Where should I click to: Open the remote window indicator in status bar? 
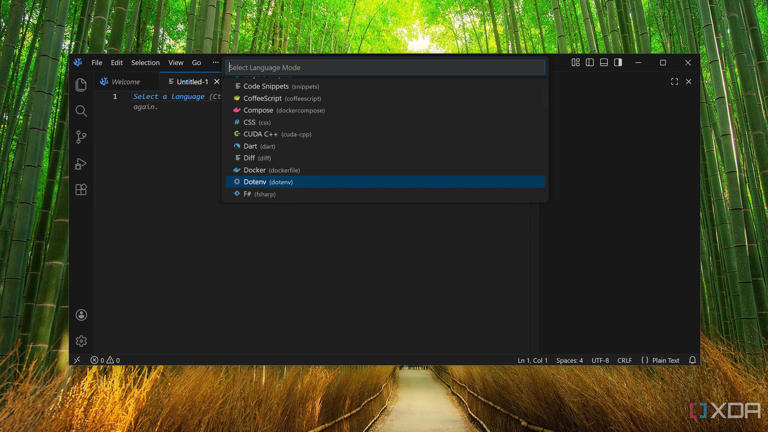pyautogui.click(x=77, y=360)
